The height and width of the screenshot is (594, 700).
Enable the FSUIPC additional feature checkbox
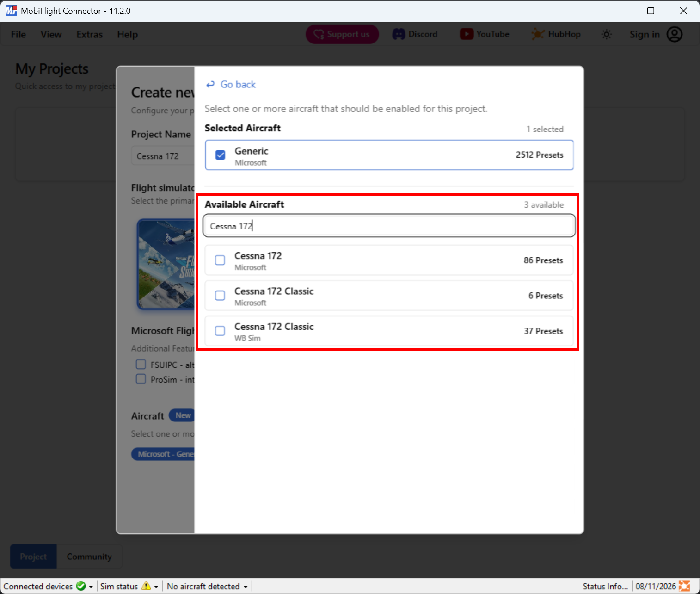(x=141, y=365)
